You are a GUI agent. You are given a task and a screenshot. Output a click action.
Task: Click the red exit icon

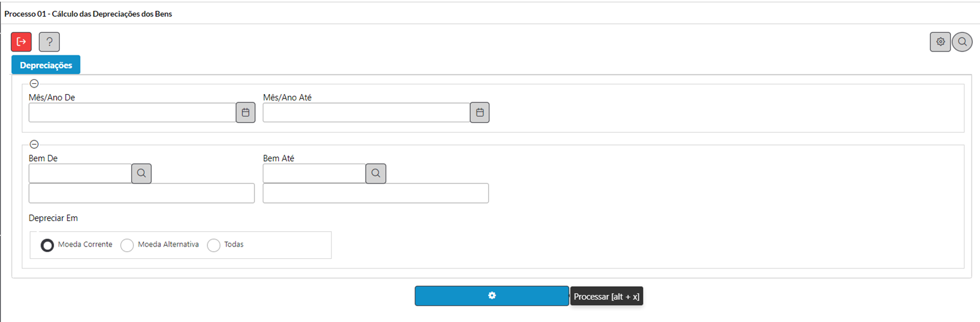point(21,42)
